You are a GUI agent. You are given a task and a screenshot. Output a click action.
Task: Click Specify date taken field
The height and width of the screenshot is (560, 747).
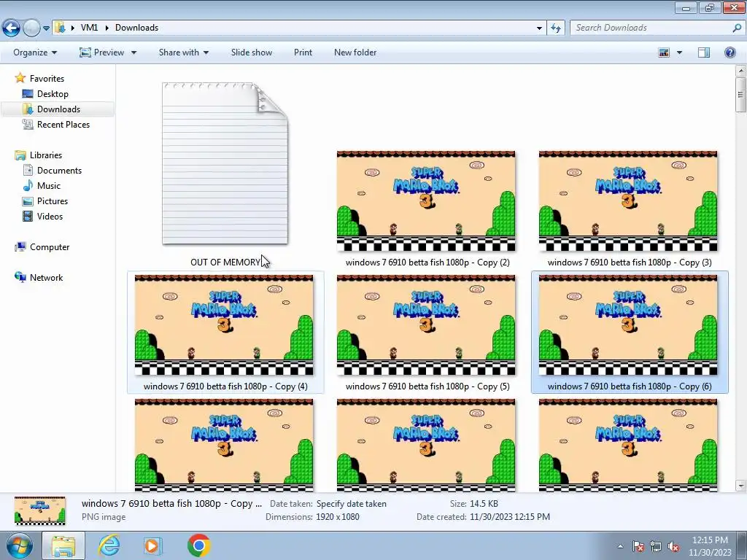pyautogui.click(x=351, y=503)
